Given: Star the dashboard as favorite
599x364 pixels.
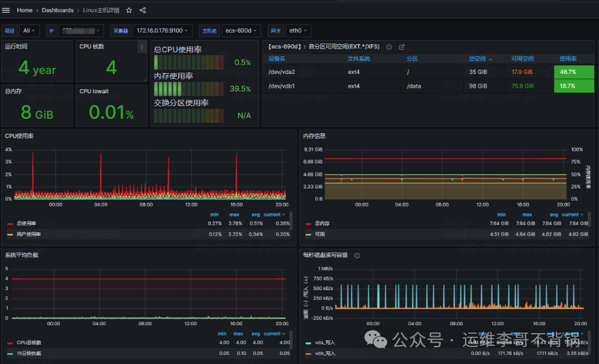Looking at the screenshot, I should tap(129, 10).
